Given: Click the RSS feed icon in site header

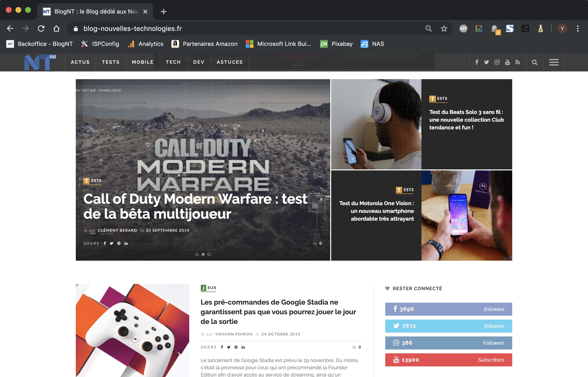Looking at the screenshot, I should pyautogui.click(x=518, y=62).
